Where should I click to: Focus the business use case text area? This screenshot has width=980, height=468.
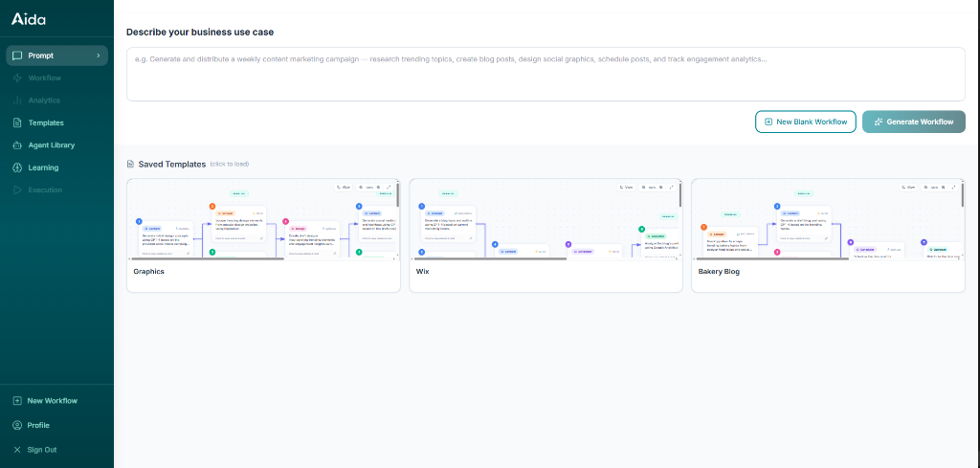click(546, 75)
